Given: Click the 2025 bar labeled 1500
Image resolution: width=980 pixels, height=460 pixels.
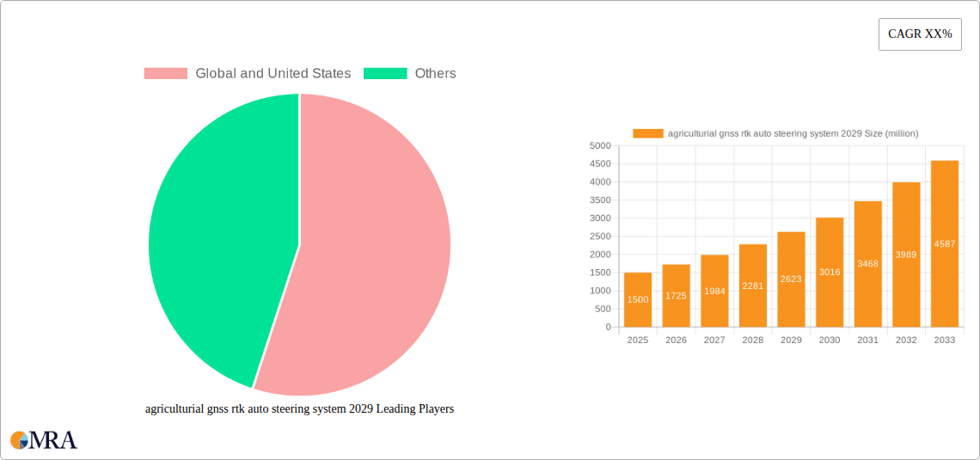Looking at the screenshot, I should click(x=638, y=300).
